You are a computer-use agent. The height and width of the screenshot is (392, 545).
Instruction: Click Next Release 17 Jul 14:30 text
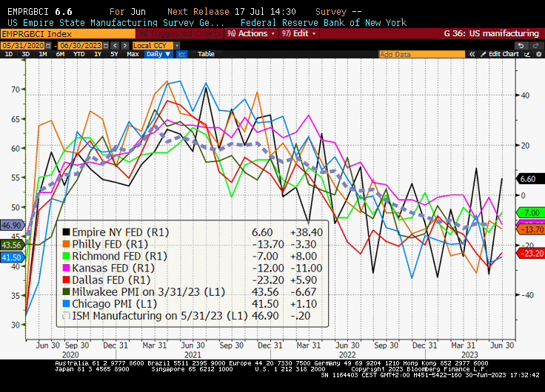(232, 12)
